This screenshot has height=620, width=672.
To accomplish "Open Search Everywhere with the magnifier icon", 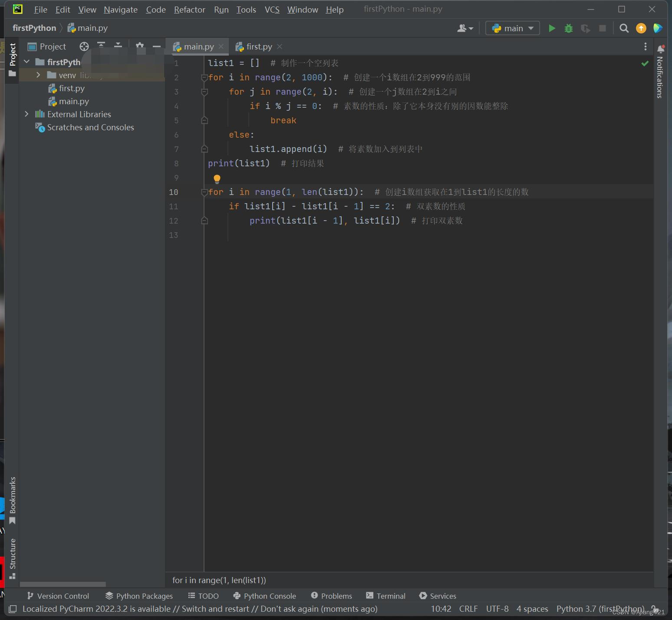I will [x=624, y=28].
